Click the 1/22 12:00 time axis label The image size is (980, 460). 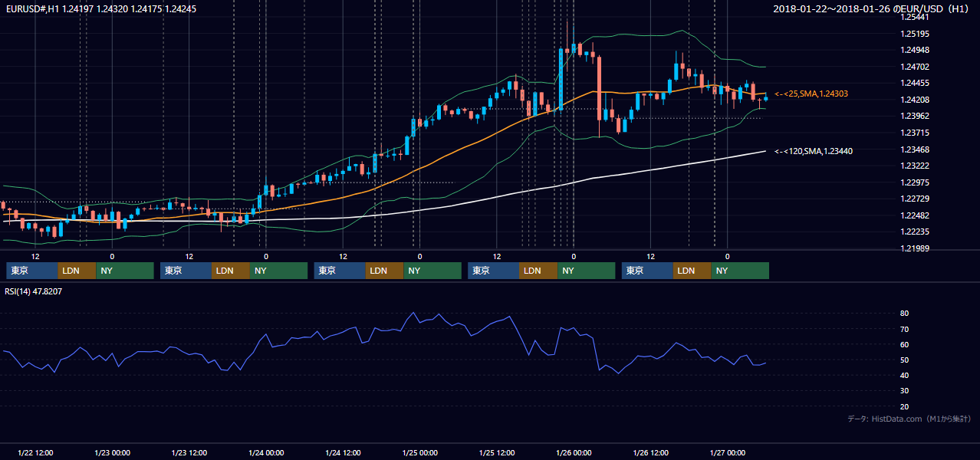point(35,452)
